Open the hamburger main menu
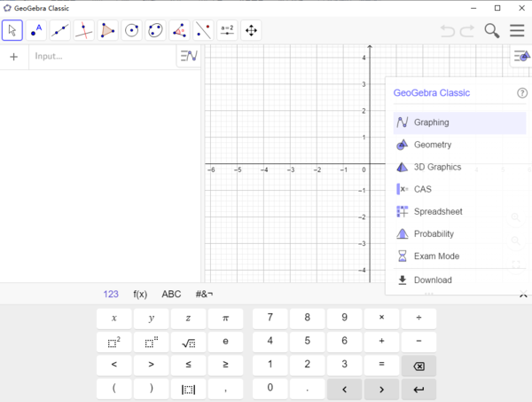532x402 pixels. (x=517, y=31)
